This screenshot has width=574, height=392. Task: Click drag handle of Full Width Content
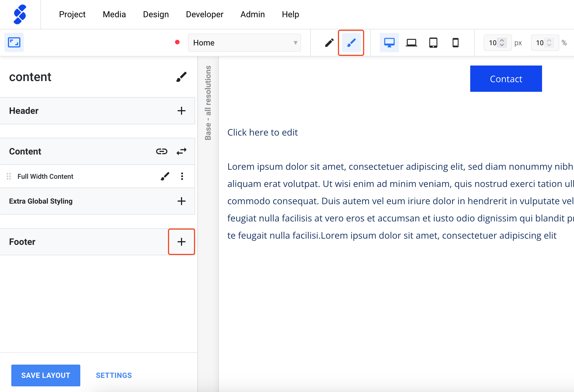pos(9,176)
